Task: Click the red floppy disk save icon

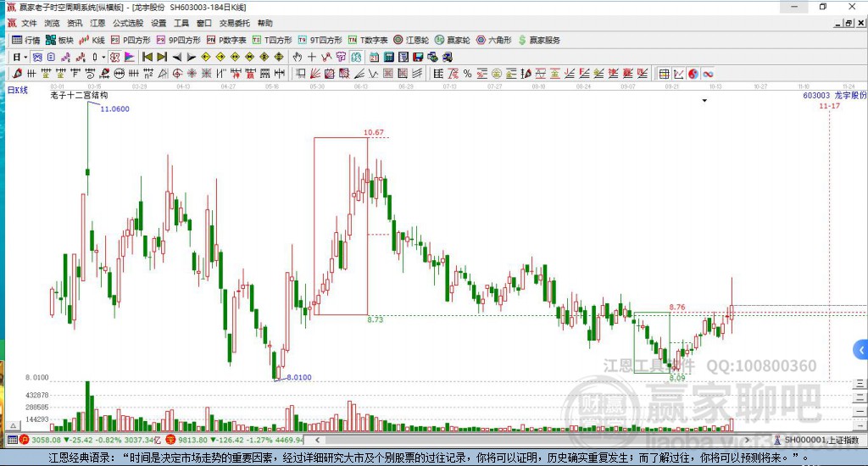Action: point(419,57)
